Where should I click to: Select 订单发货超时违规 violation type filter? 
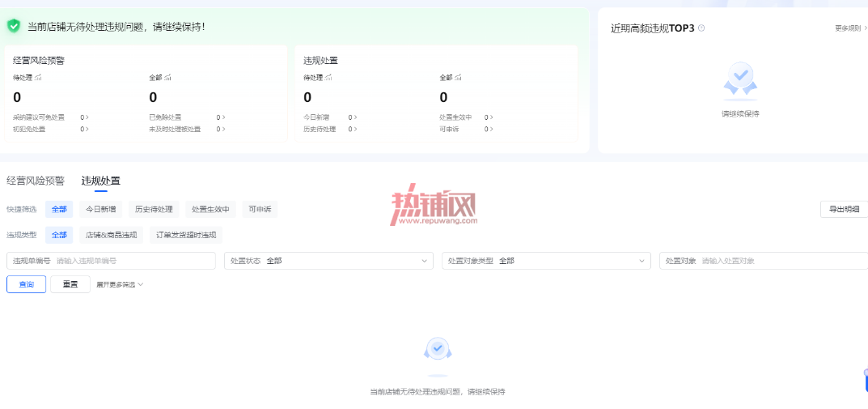pos(186,235)
